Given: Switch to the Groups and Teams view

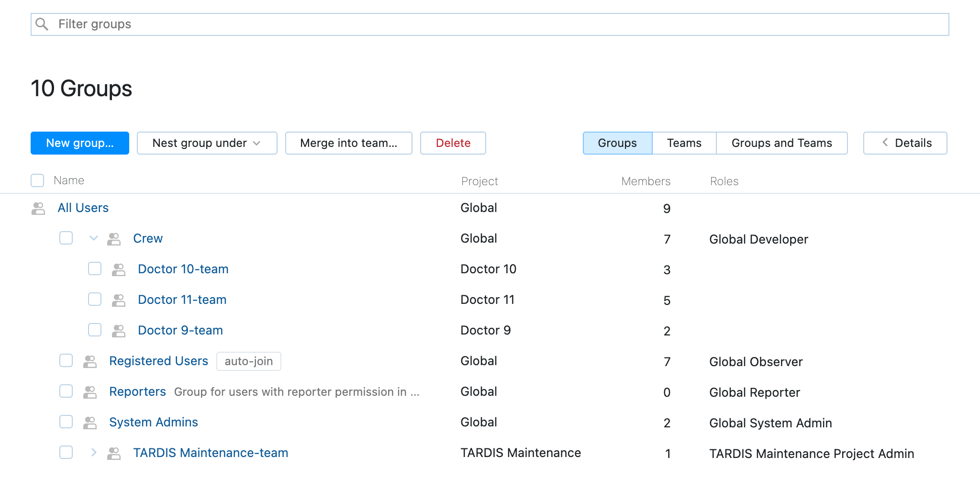Looking at the screenshot, I should coord(781,143).
